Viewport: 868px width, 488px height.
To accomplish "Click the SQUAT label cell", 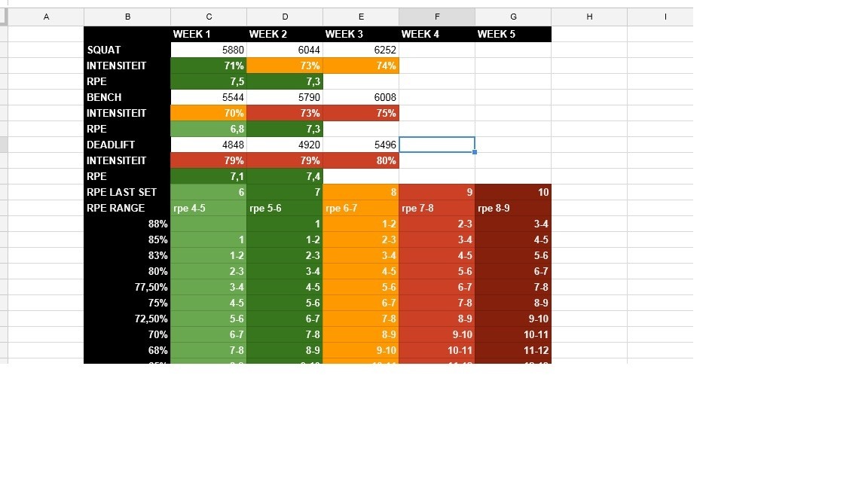I will pos(127,50).
